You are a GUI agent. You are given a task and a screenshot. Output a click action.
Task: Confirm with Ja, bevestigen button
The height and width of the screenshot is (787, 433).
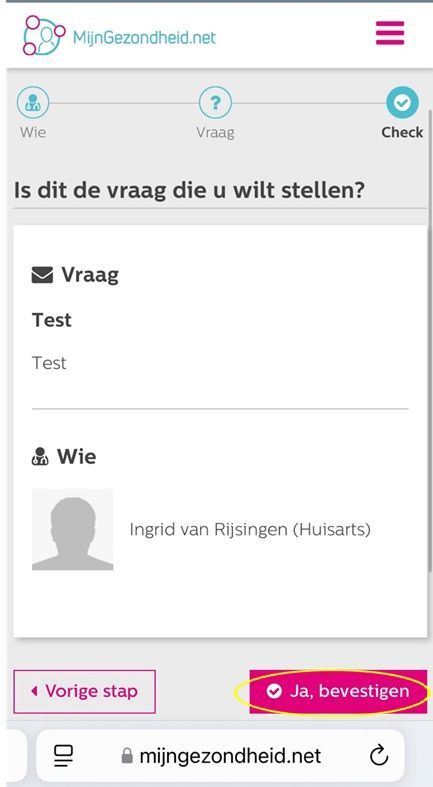338,692
